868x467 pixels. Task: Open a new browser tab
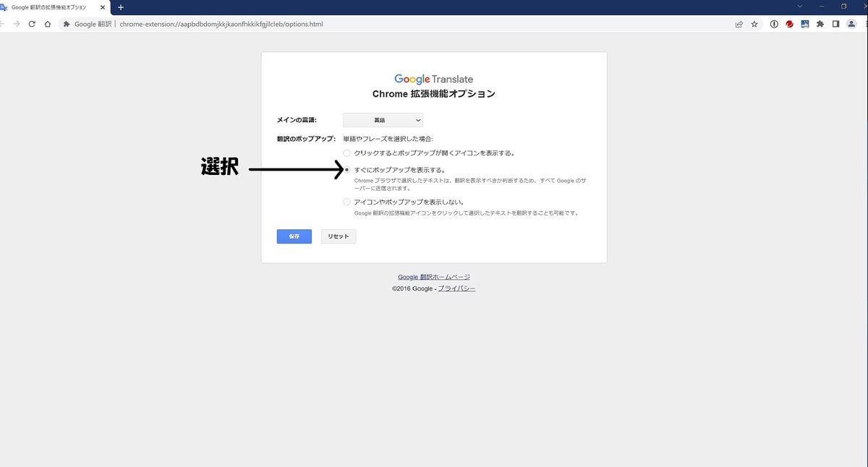(x=121, y=7)
